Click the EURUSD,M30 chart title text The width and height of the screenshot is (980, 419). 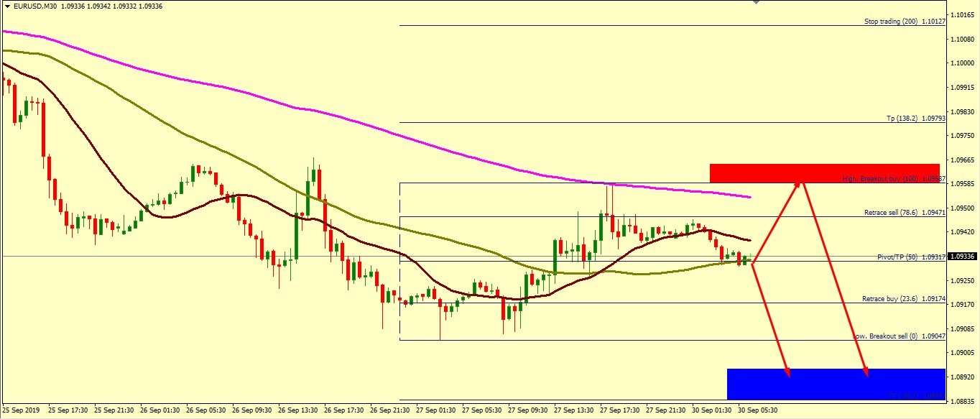pyautogui.click(x=35, y=6)
